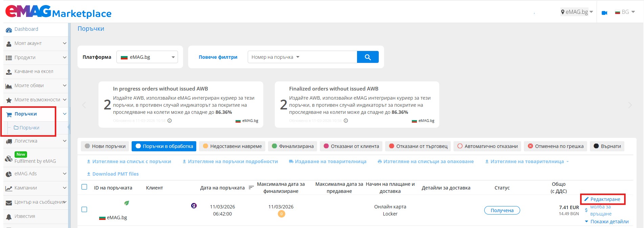This screenshot has height=228, width=644.
Task: Open the Платформа eMAG.bg combo box
Action: coord(147,57)
